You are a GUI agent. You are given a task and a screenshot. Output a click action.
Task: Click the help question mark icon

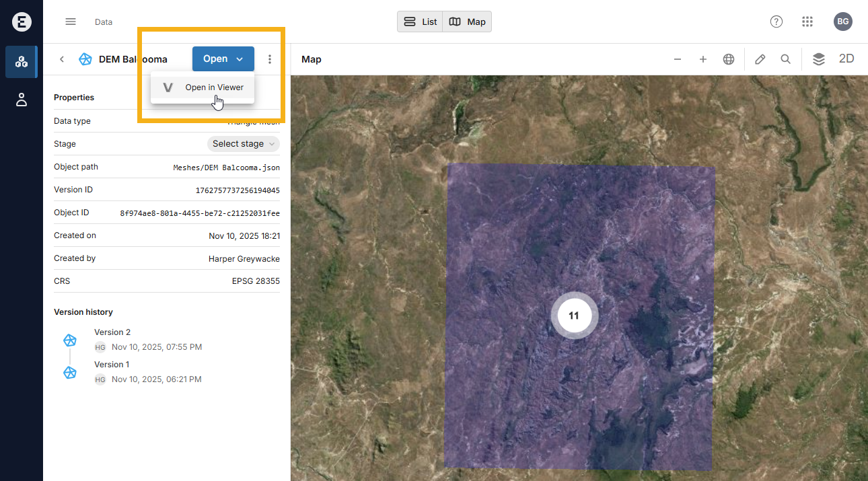click(776, 22)
